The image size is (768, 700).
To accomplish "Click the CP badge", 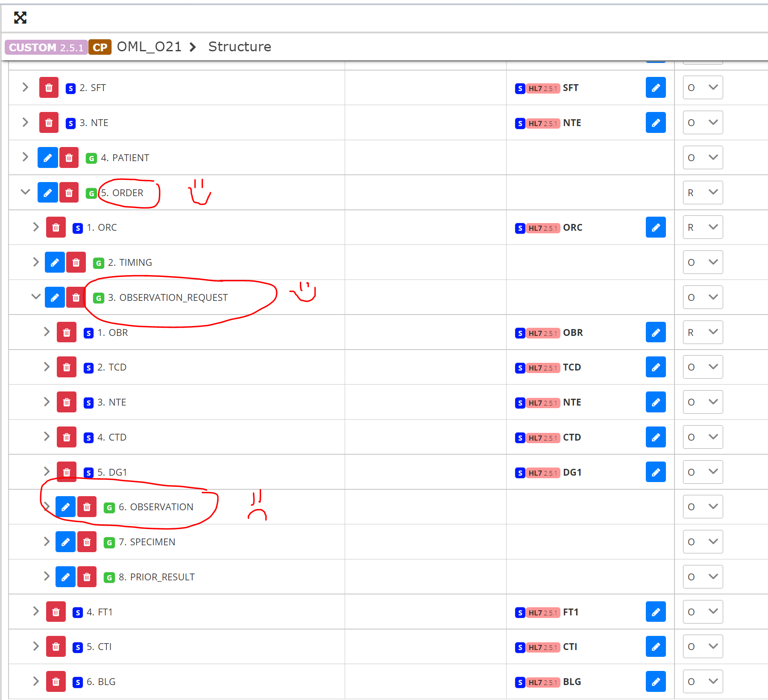I will point(100,47).
